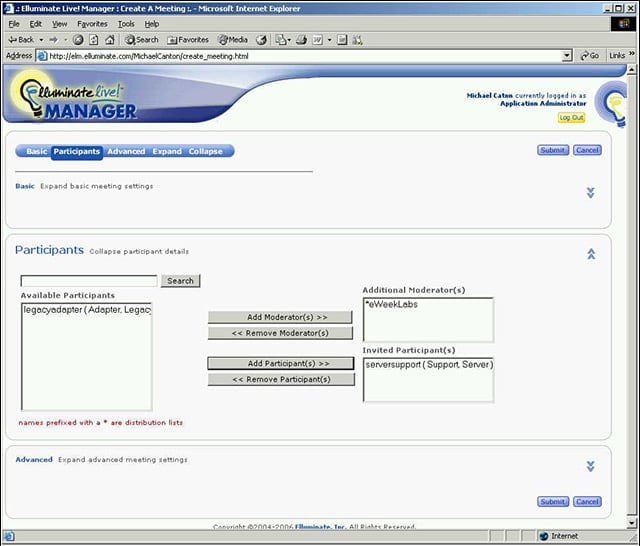Viewport: 640px width, 546px height.
Task: Click the Expand tab item
Action: 167,151
